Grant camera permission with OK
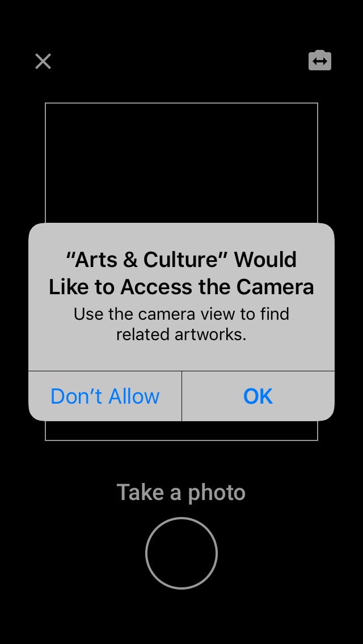 (x=258, y=396)
